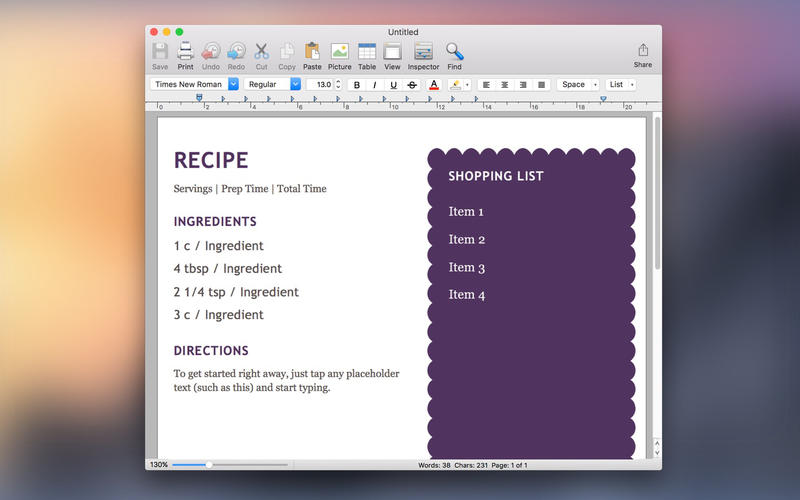Center align the text
Viewport: 800px width, 500px height.
[505, 85]
